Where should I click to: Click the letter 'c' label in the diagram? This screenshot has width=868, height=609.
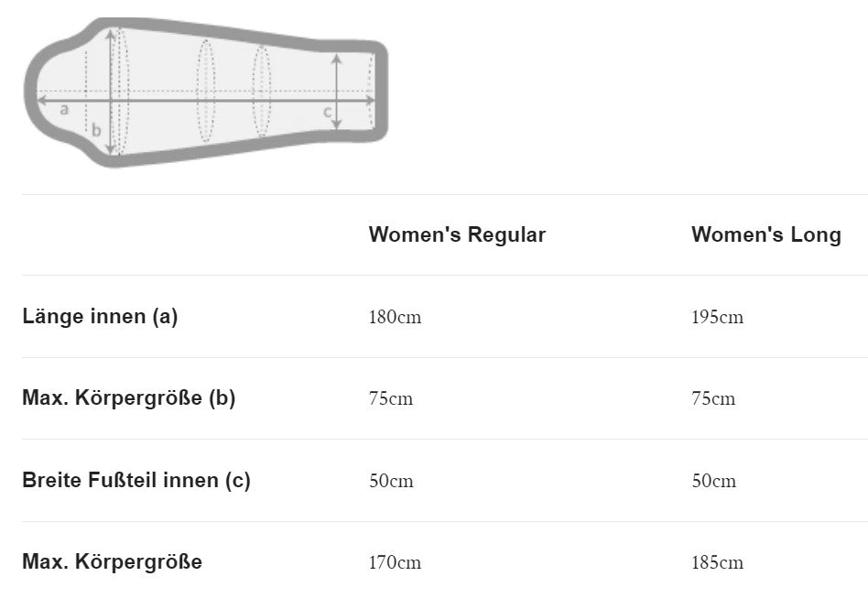pos(327,112)
